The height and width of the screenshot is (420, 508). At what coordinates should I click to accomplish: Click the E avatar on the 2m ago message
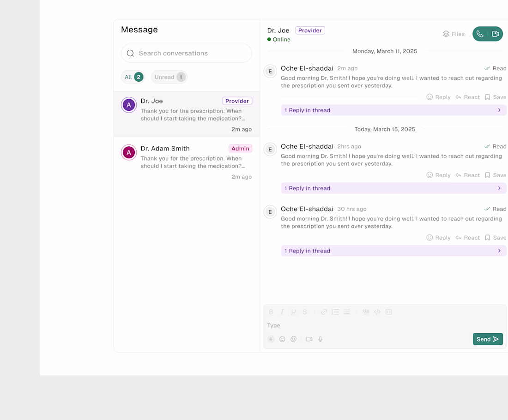click(270, 71)
